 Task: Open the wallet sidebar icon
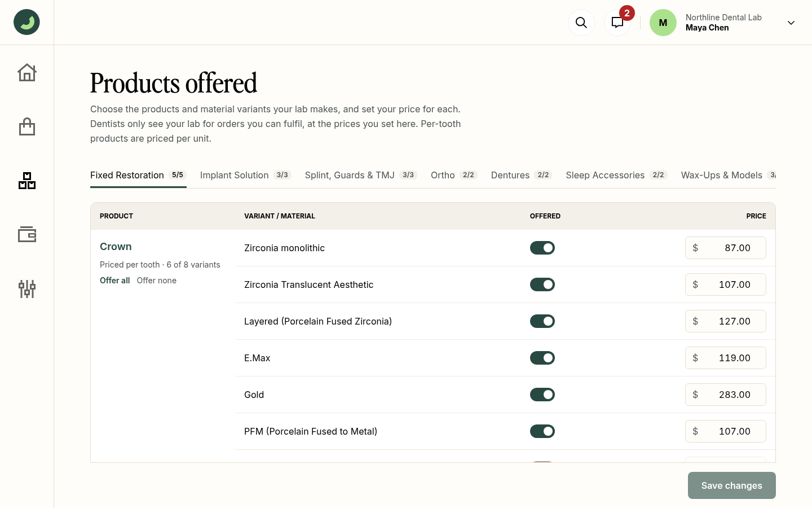coord(27,234)
